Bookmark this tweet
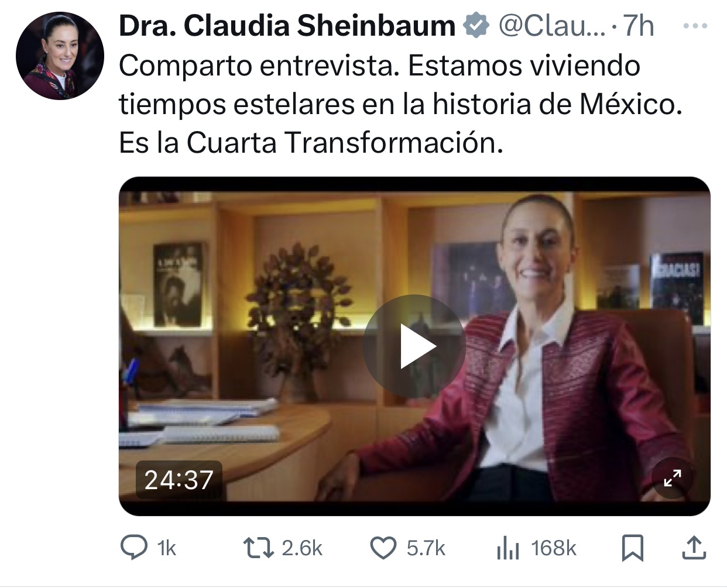727x588 pixels. coord(632,548)
